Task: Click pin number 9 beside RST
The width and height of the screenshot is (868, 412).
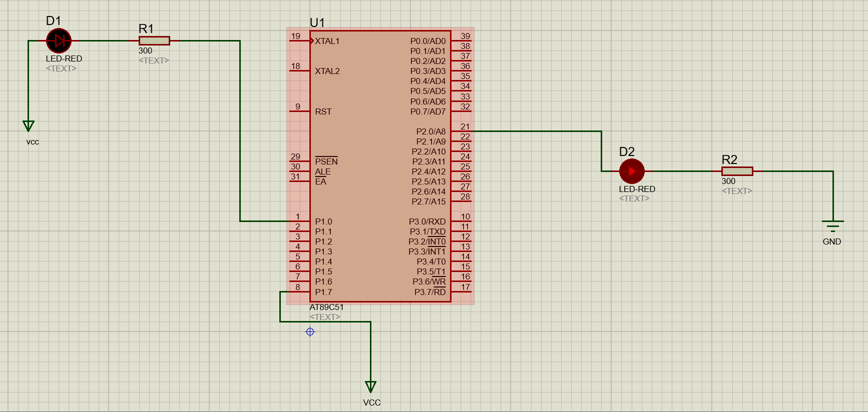Action: coord(298,106)
